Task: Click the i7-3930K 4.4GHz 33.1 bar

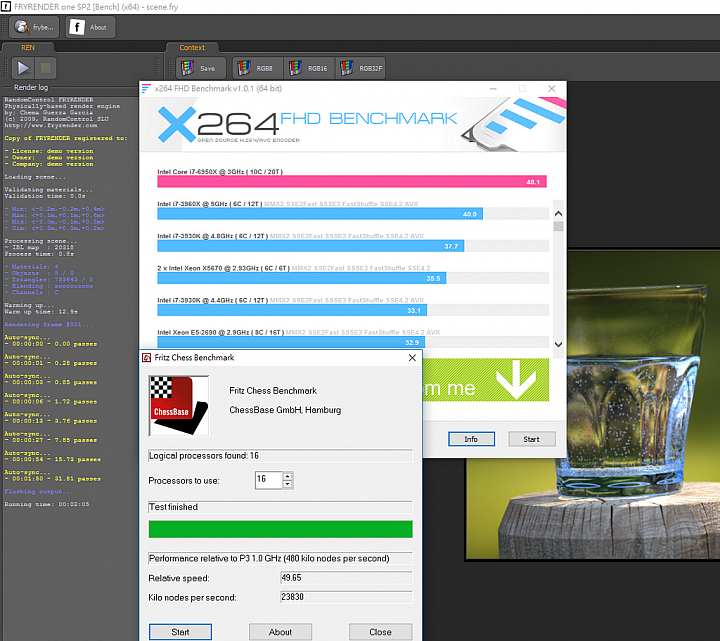Action: [292, 310]
